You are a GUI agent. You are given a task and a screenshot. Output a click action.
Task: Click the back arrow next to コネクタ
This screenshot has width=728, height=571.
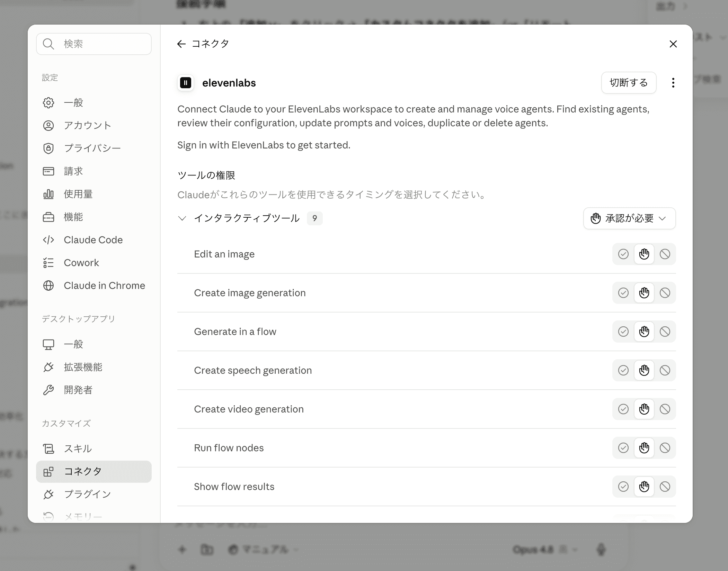[x=181, y=44]
